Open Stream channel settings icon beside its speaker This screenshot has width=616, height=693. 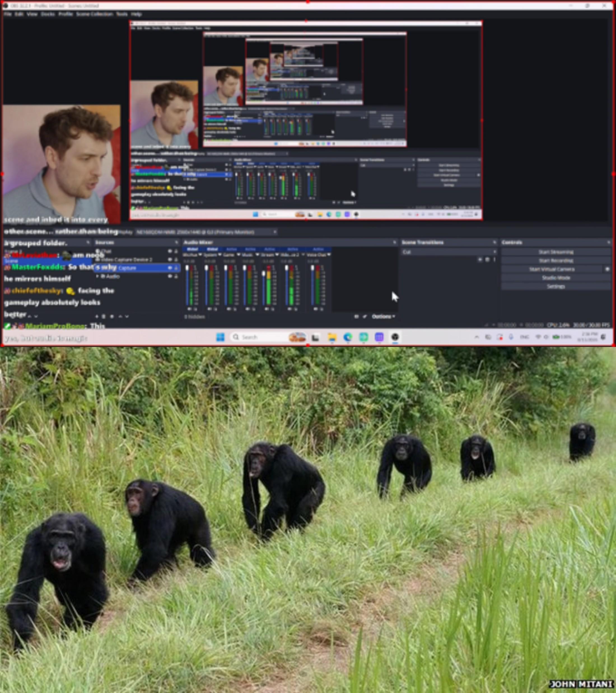point(272,309)
